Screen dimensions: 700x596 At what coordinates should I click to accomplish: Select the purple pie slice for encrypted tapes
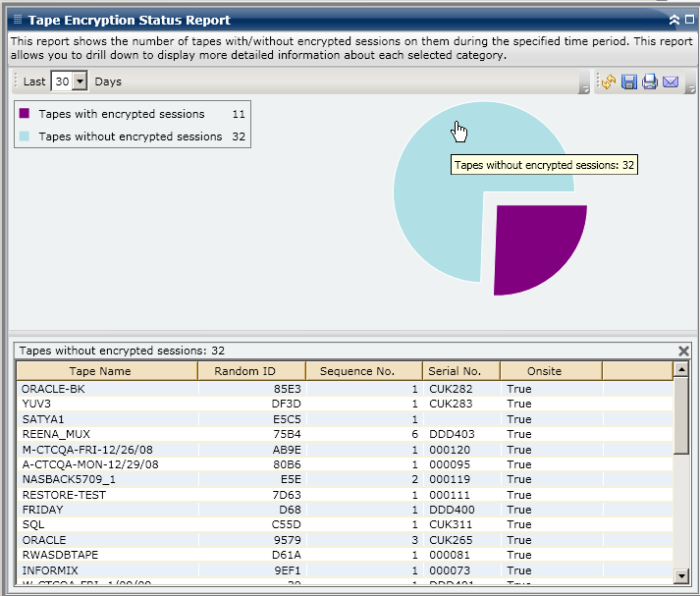pyautogui.click(x=533, y=245)
